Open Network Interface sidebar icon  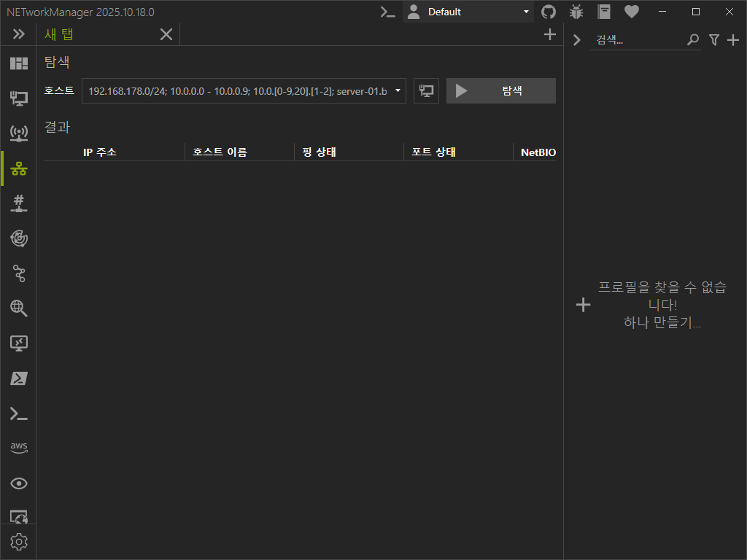pyautogui.click(x=18, y=98)
